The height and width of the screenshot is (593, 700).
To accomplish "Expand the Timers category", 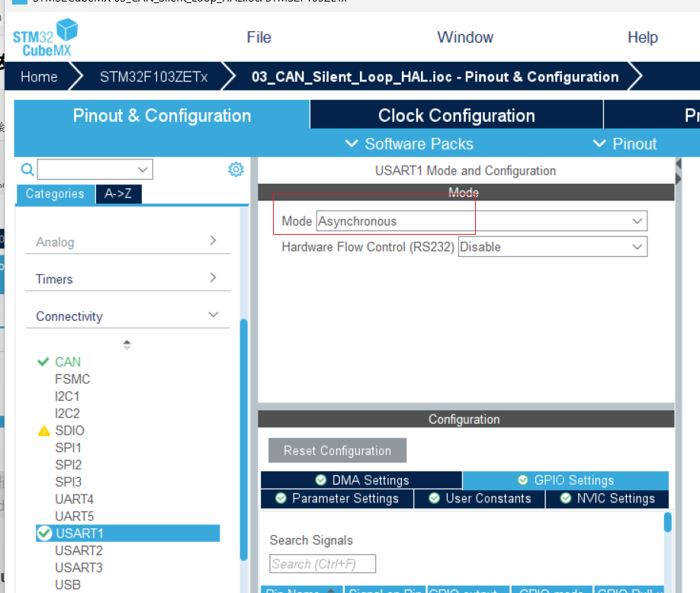I will point(127,278).
